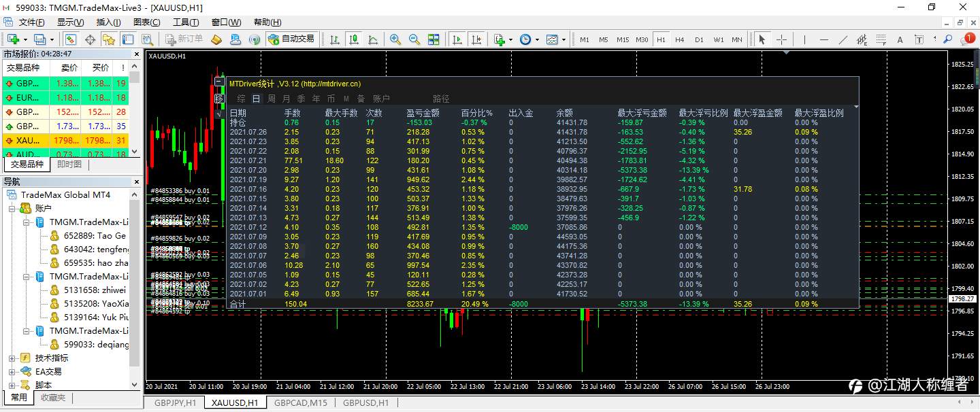The width and height of the screenshot is (980, 412).
Task: Open the Data Window crosshair-circle icon
Action: point(90,39)
